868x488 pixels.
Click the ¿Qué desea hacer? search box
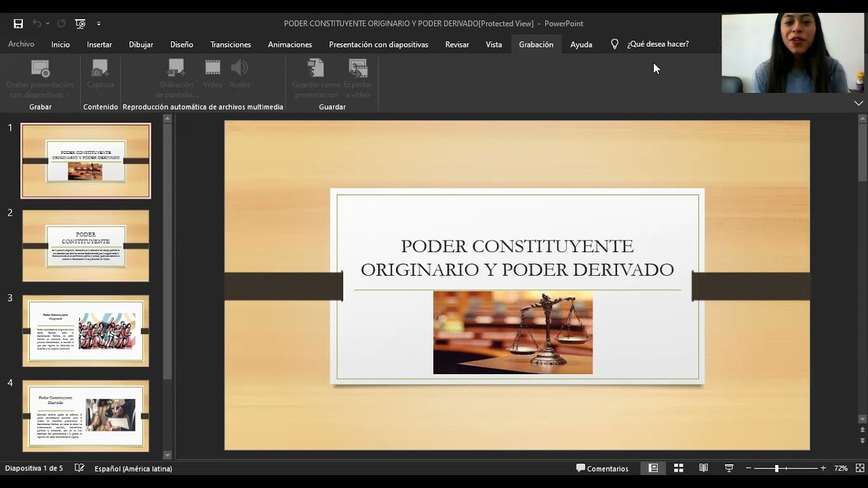[658, 44]
